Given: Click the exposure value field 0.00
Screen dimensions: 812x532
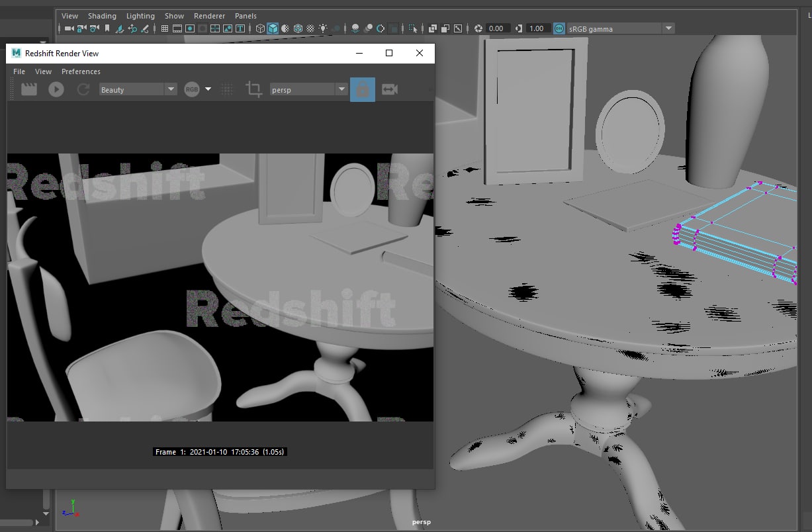Looking at the screenshot, I should point(498,28).
